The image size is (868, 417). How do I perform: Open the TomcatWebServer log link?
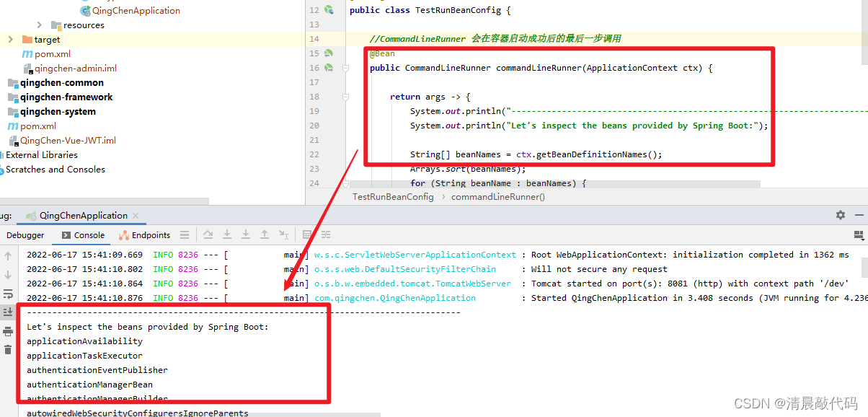pyautogui.click(x=412, y=284)
